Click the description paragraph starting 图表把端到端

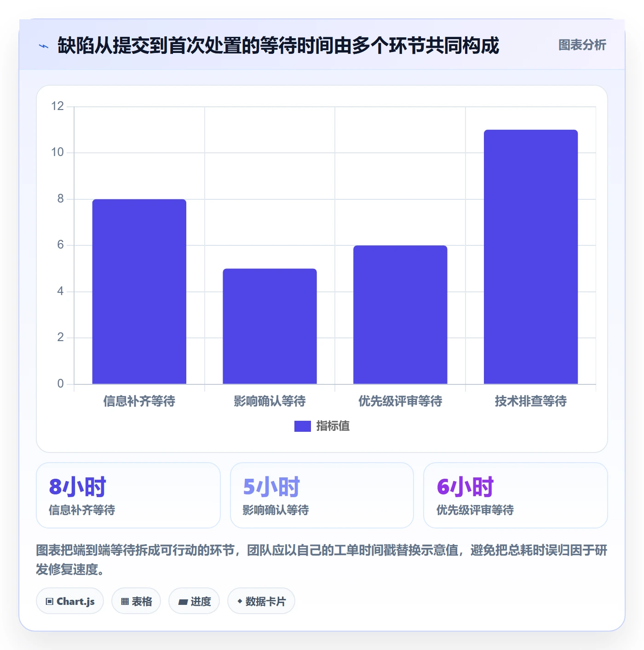tap(322, 560)
